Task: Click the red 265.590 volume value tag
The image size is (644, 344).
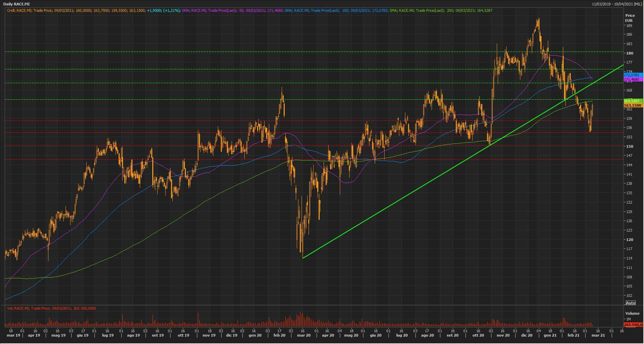Action: [633, 325]
